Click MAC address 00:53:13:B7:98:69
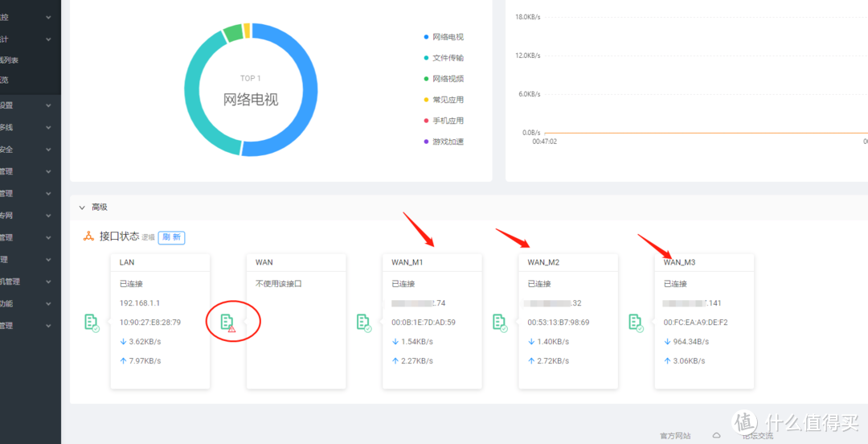This screenshot has width=868, height=444. (x=559, y=322)
